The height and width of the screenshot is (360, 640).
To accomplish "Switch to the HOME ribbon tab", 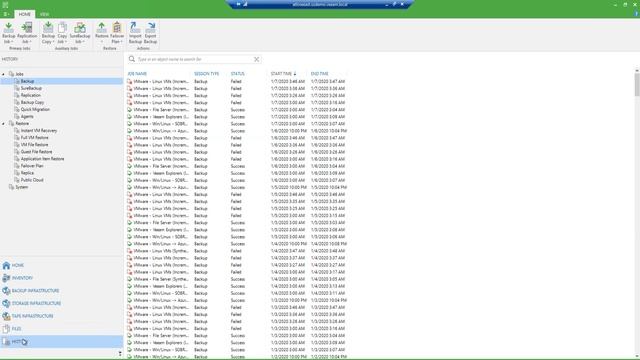I will 24,14.
